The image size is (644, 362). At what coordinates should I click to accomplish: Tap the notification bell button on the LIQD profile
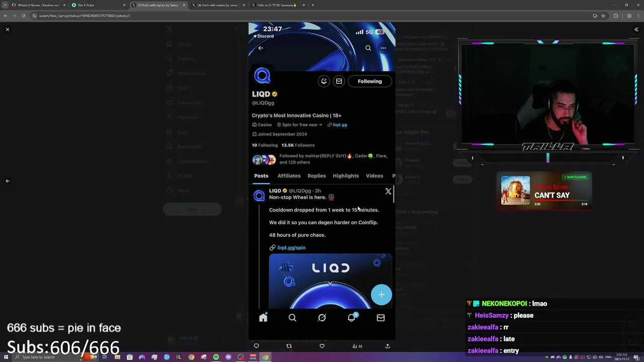(324, 81)
